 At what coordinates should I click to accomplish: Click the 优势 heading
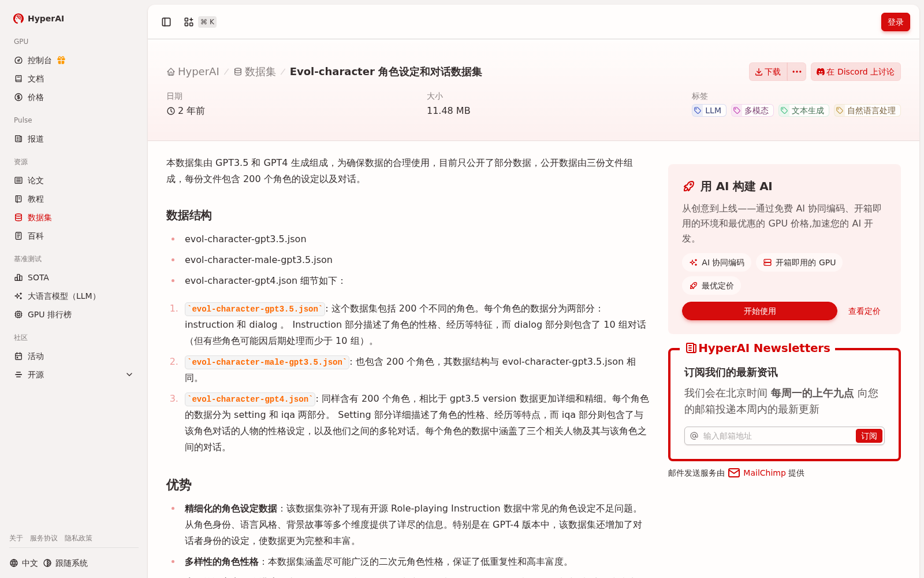tap(178, 485)
